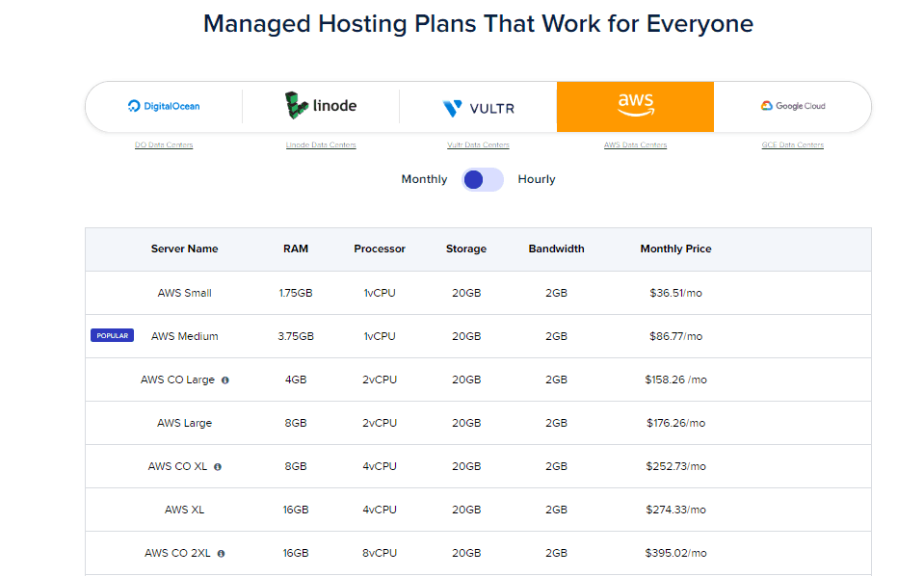Click the Hourly billing label
This screenshot has width=924, height=576.
[x=537, y=179]
